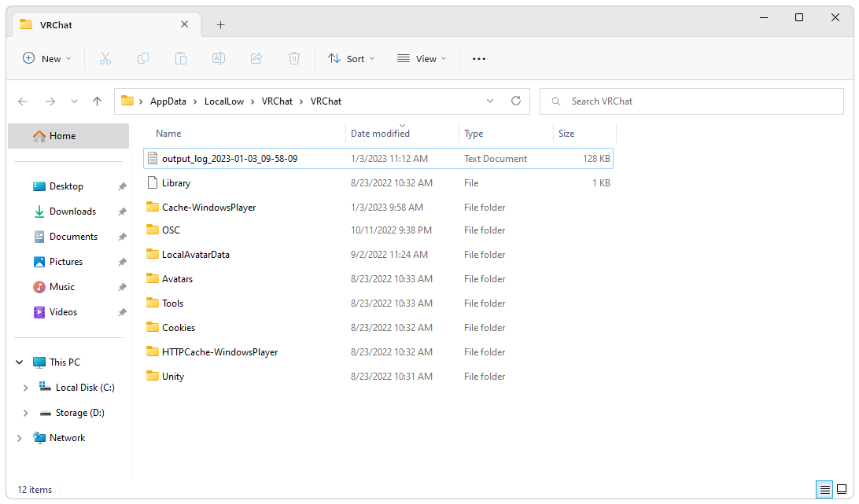Screen dimensions: 859x504
Task: Click the output_log text file icon
Action: click(x=153, y=158)
